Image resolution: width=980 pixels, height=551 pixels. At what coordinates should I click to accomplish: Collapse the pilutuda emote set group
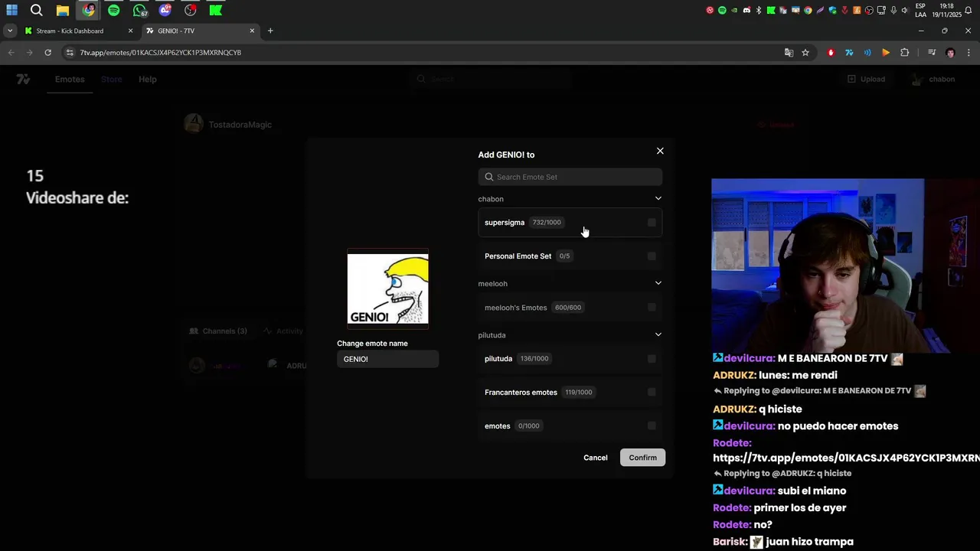pos(658,334)
